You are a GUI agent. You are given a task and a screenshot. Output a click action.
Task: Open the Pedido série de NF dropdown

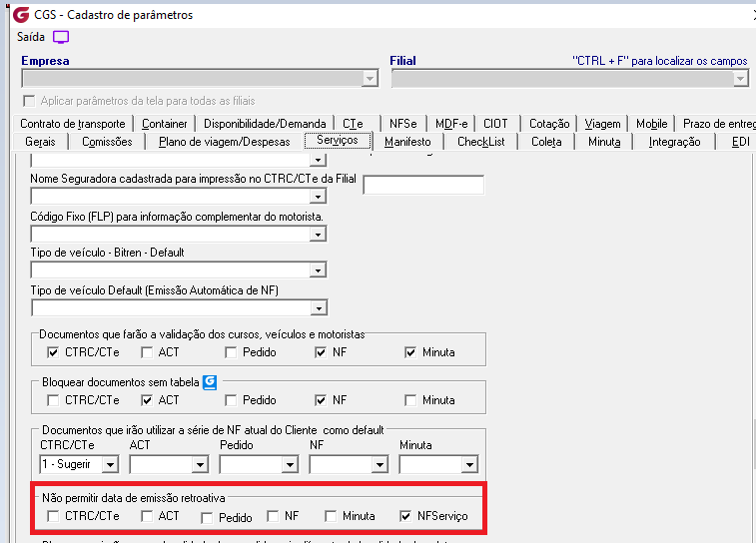click(290, 465)
